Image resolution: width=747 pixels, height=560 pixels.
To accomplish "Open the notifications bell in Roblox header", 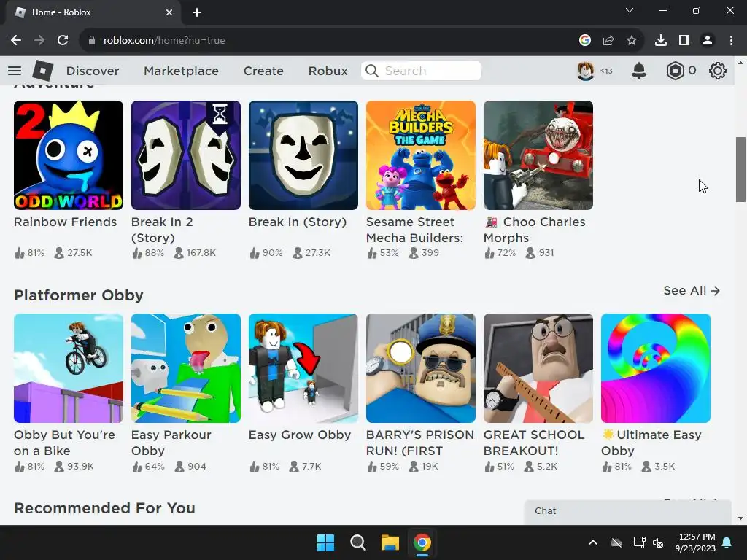I will point(639,71).
